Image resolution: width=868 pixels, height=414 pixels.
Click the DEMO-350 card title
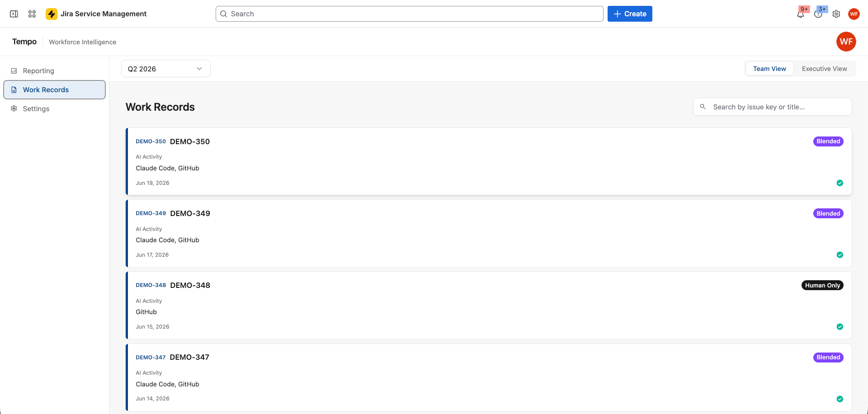(190, 141)
